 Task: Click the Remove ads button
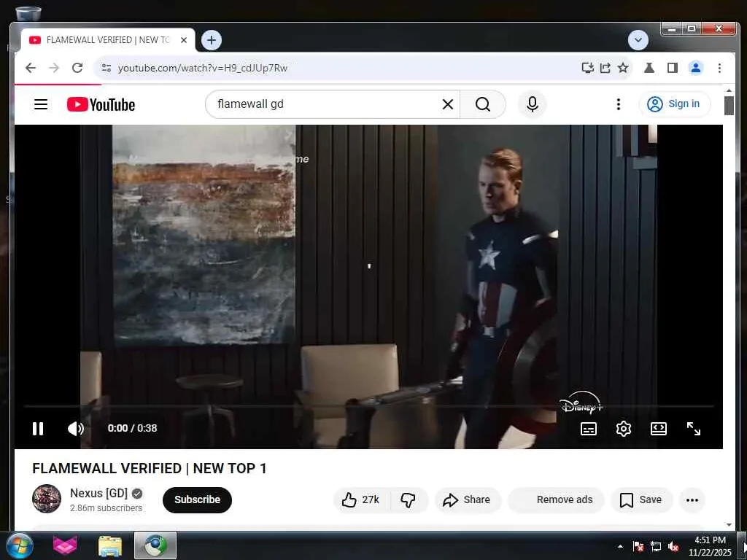click(x=556, y=499)
